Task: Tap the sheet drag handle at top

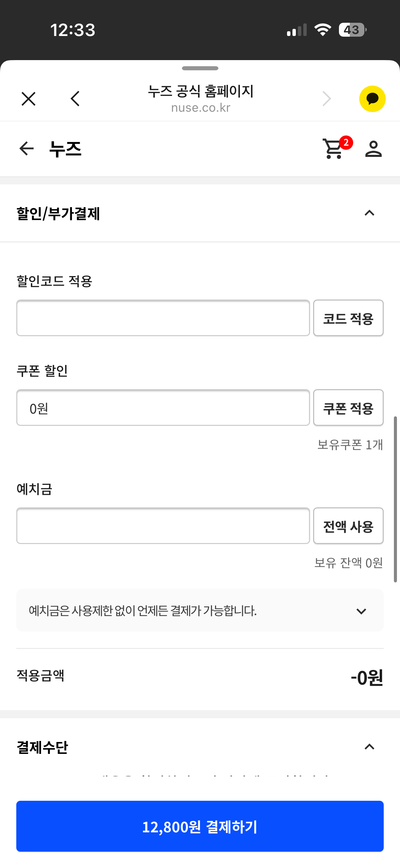Action: (200, 68)
